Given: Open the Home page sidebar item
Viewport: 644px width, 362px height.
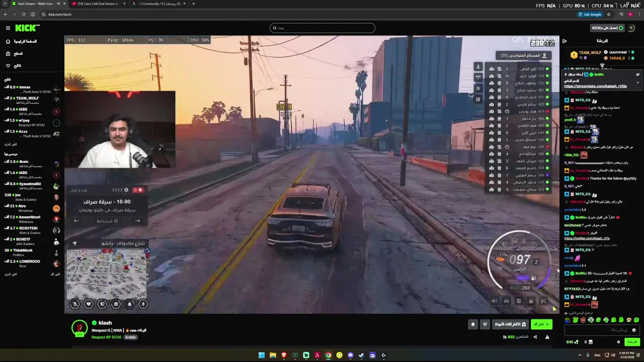Looking at the screenshot, I should [22, 41].
